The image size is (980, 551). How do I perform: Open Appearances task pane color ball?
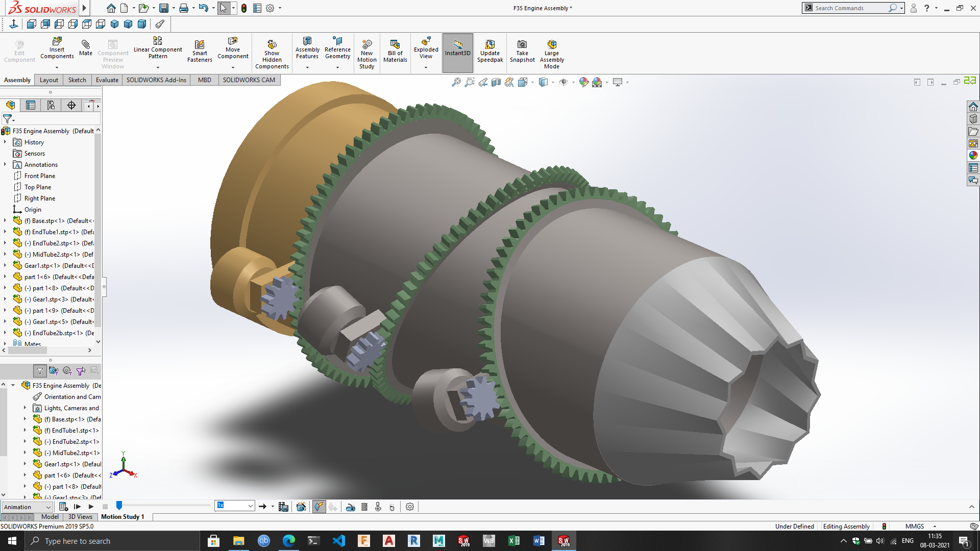(973, 156)
